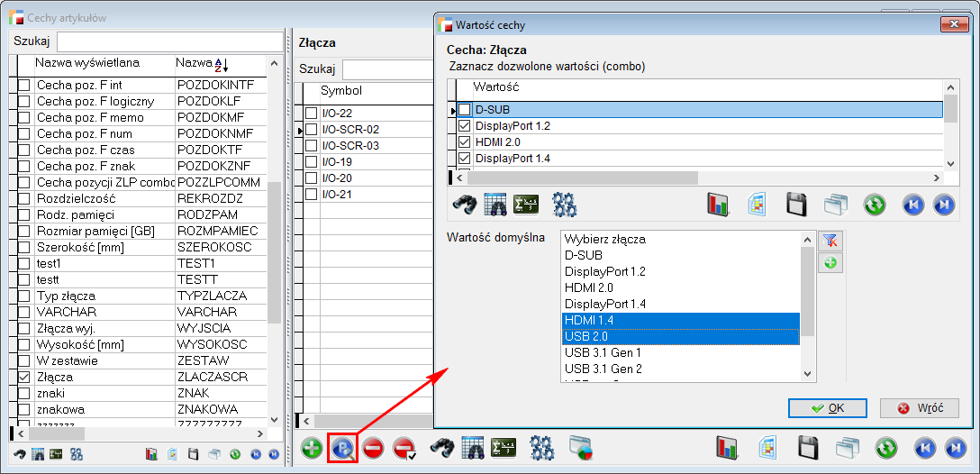This screenshot has height=474, width=980.
Task: Click the green refresh icon in the Złącza toolbar
Action: pyautogui.click(x=886, y=448)
